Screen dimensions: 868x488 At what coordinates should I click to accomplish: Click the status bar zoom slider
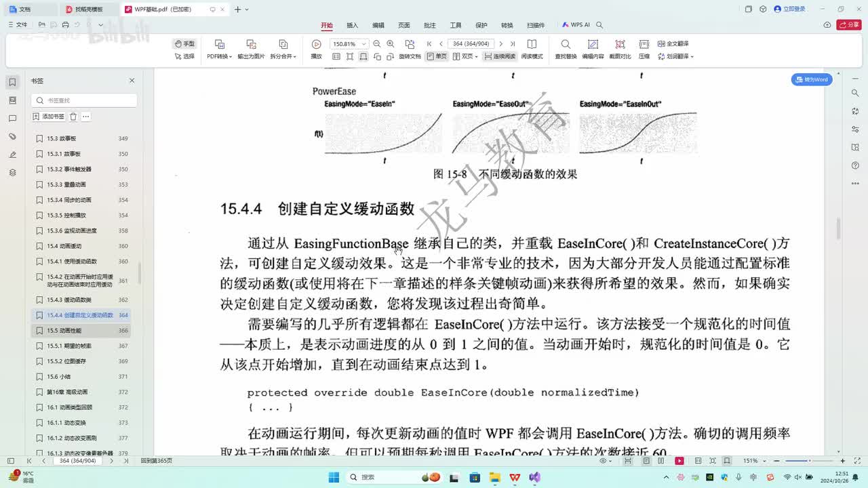pos(809,461)
